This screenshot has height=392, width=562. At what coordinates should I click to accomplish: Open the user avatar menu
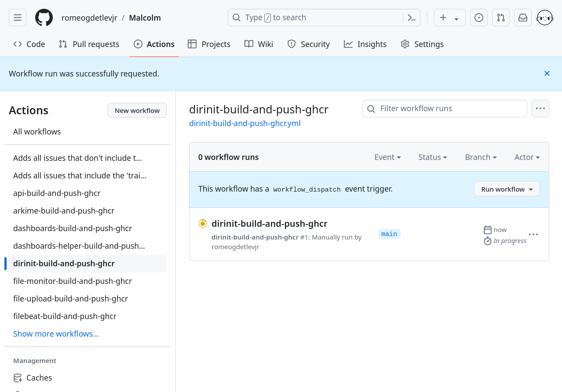[x=545, y=18]
